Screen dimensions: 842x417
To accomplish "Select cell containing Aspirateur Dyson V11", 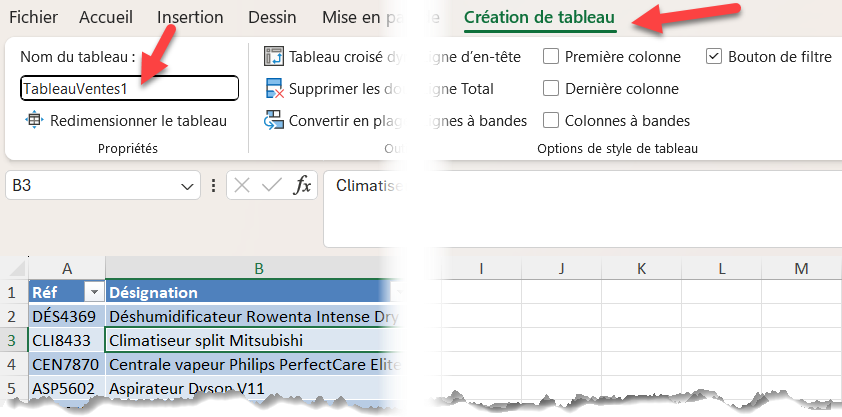I will (x=187, y=388).
